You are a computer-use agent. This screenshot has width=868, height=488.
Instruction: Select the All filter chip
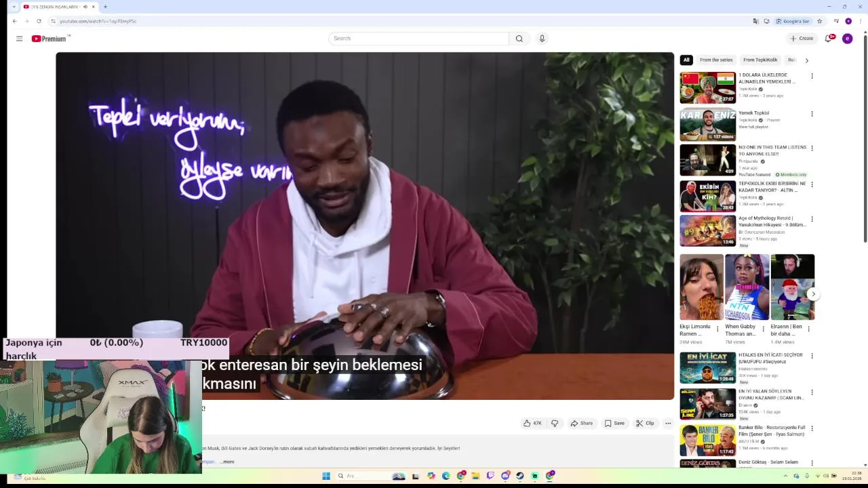point(686,60)
